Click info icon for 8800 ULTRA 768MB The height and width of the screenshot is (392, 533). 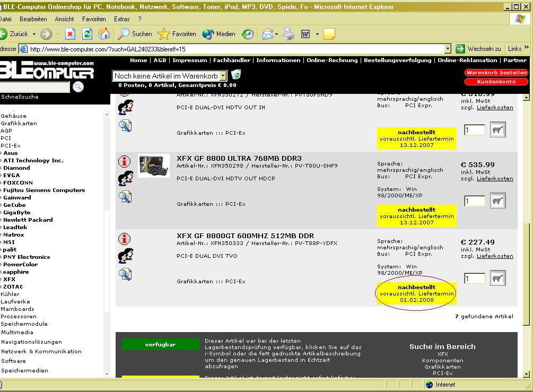(x=125, y=161)
